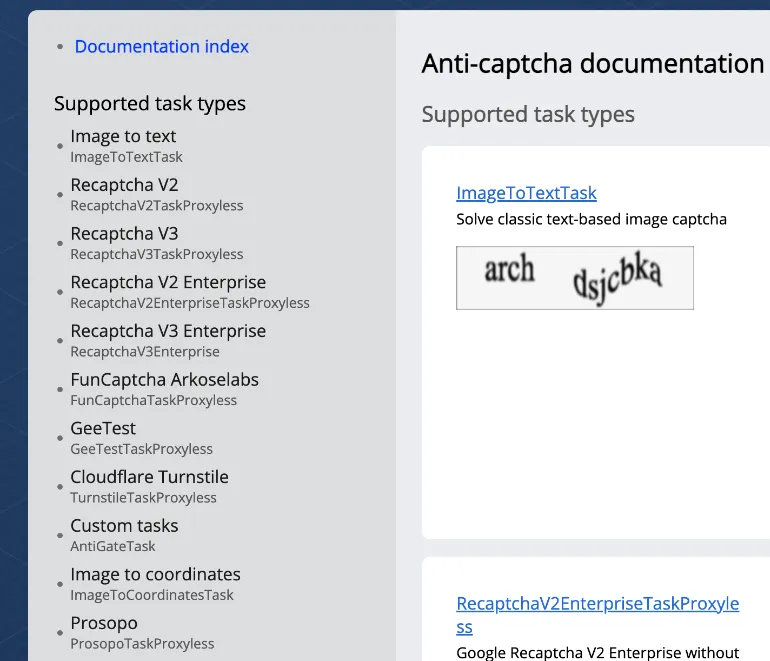This screenshot has width=770, height=661.
Task: Click sidebar 'Supported task types' heading
Action: tap(150, 104)
